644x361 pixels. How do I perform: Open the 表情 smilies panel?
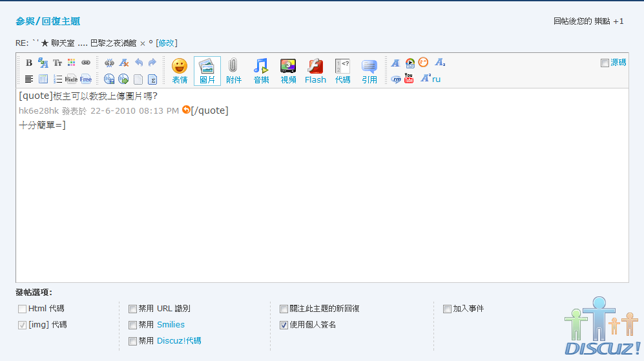pos(180,71)
